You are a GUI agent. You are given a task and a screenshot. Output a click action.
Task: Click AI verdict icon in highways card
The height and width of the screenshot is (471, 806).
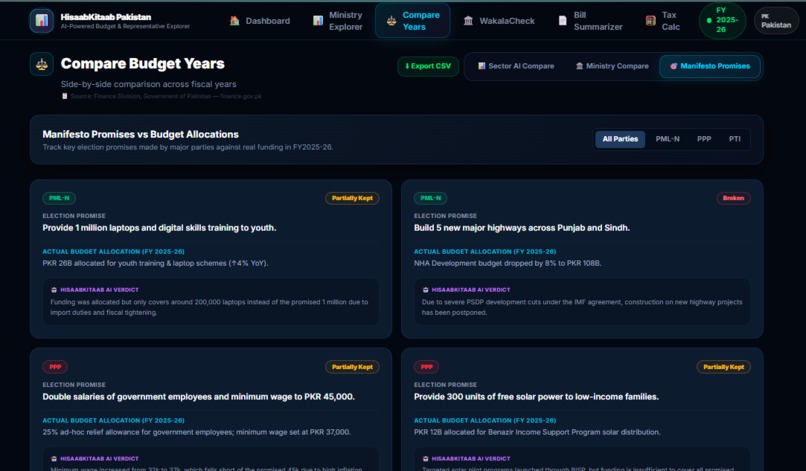tap(425, 290)
